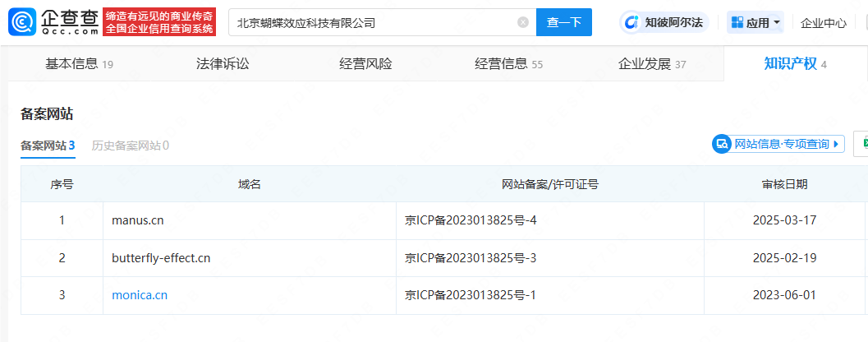The height and width of the screenshot is (342, 868).
Task: Select the 经营风险 tab
Action: coord(365,64)
